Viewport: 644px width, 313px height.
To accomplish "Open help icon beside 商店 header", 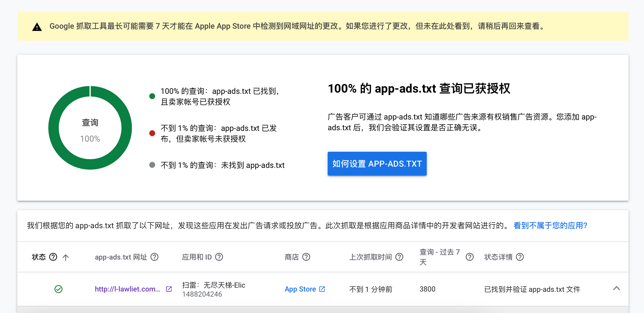I will pyautogui.click(x=306, y=257).
